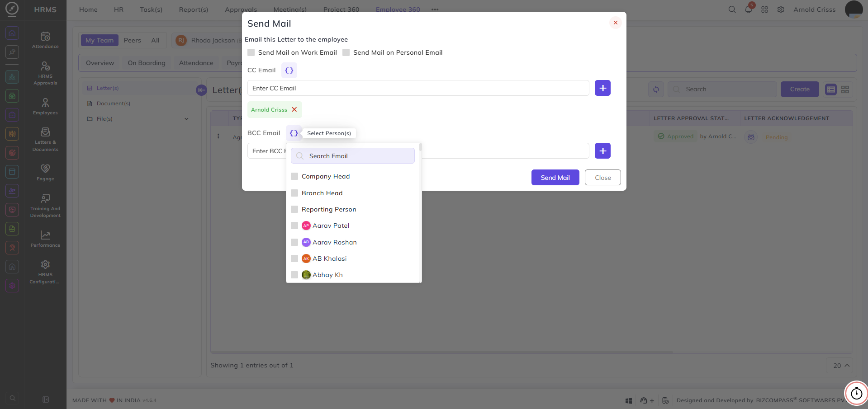The height and width of the screenshot is (409, 868).
Task: Tick the Company Head checkbox
Action: click(x=294, y=176)
